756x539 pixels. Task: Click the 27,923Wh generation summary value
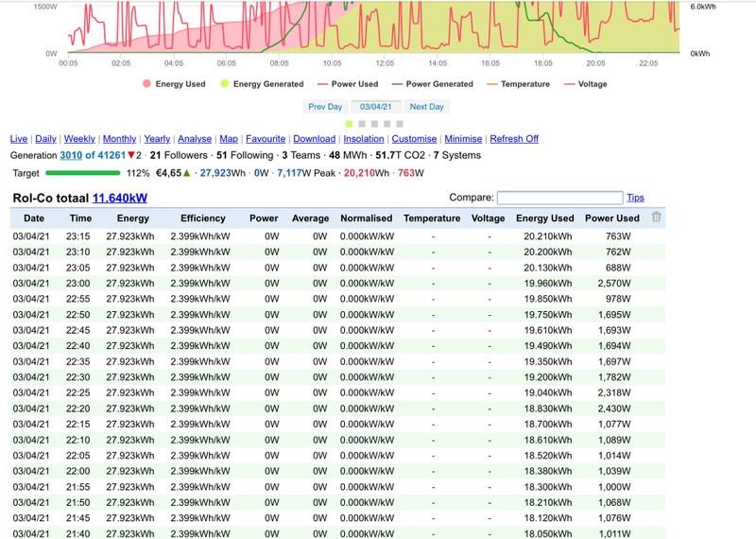223,173
